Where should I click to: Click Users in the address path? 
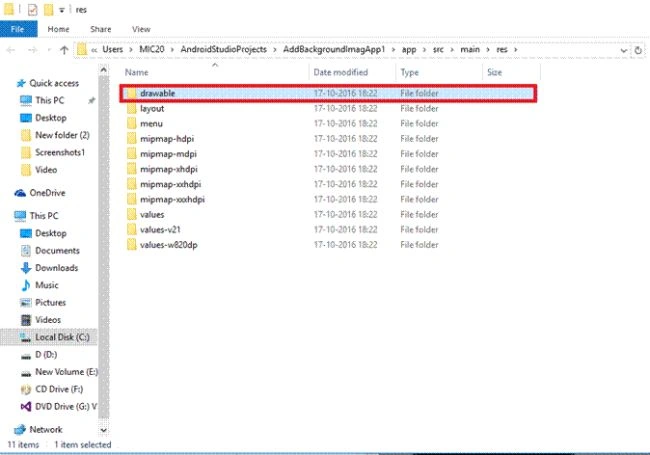113,50
